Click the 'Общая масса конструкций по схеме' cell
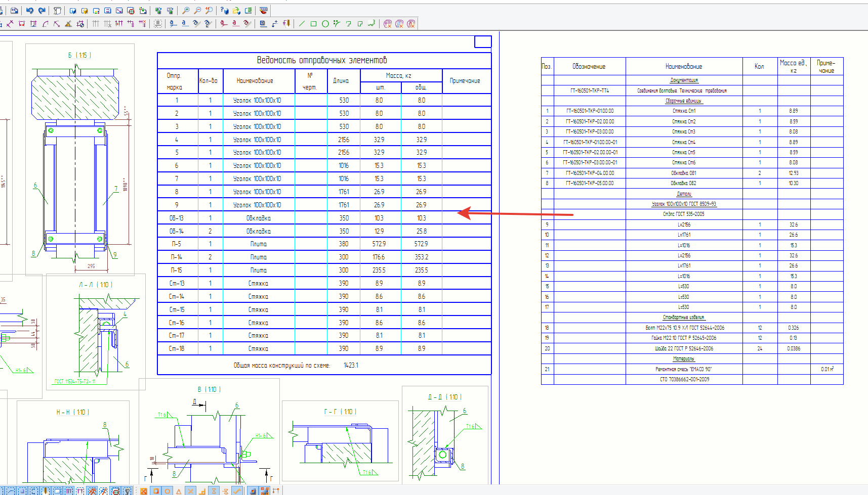 pos(282,365)
